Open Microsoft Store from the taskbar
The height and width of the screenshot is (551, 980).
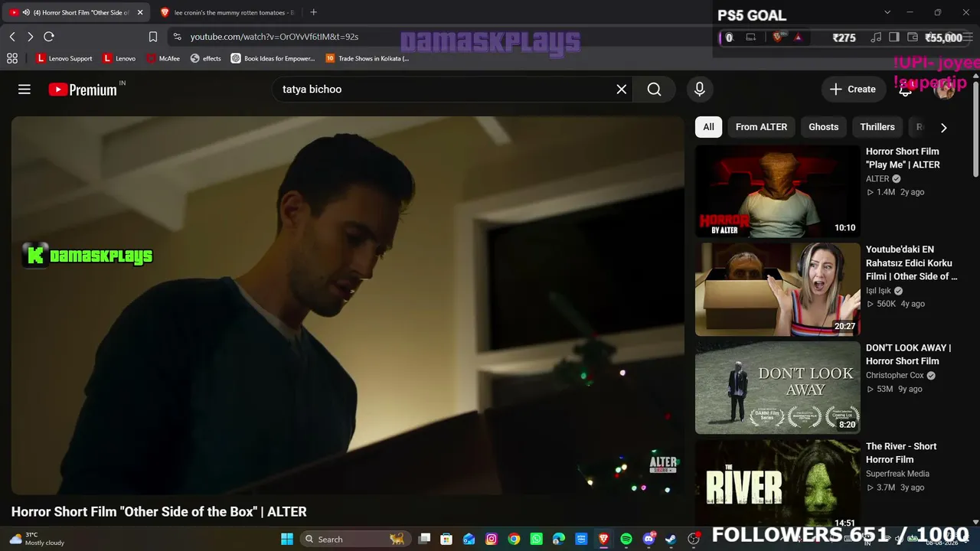click(446, 539)
